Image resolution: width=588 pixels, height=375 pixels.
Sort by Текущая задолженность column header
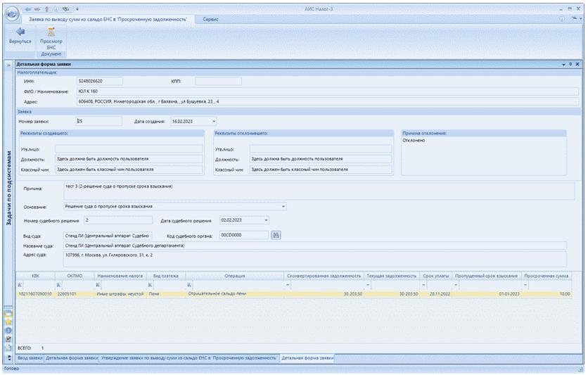click(x=391, y=276)
